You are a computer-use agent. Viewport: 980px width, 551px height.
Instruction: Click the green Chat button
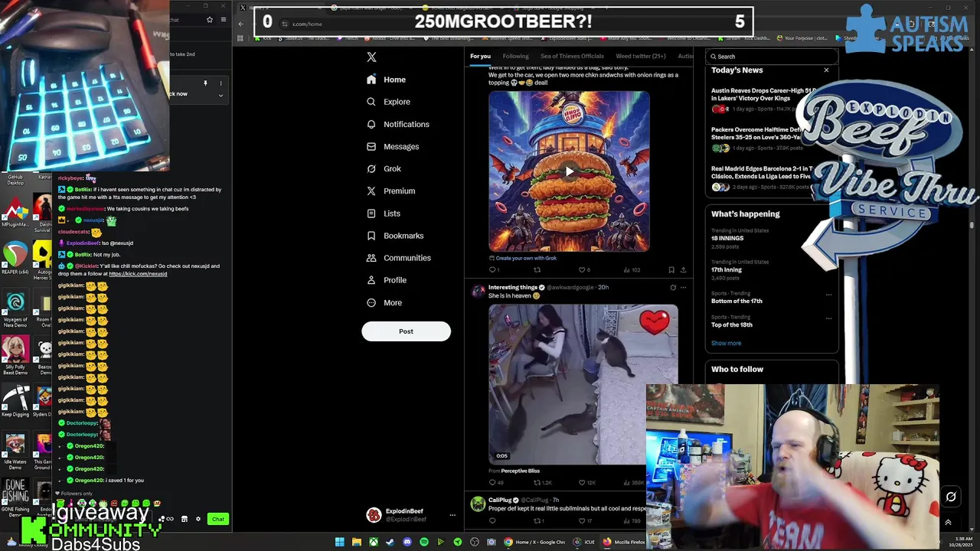218,519
